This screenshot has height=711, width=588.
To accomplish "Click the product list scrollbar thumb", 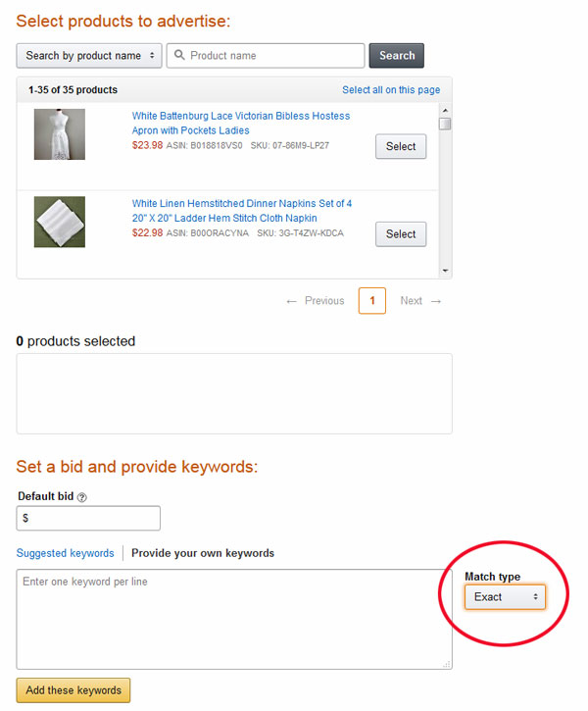I will tap(445, 124).
